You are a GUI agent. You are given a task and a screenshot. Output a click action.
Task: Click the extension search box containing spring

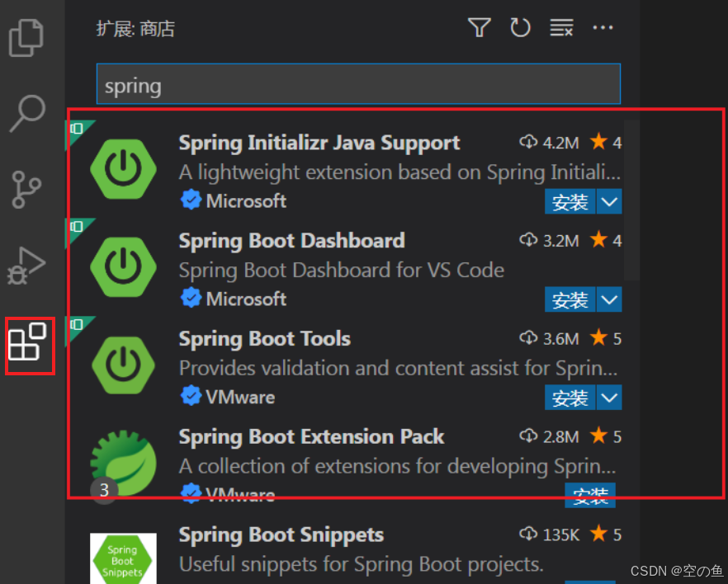(x=358, y=84)
